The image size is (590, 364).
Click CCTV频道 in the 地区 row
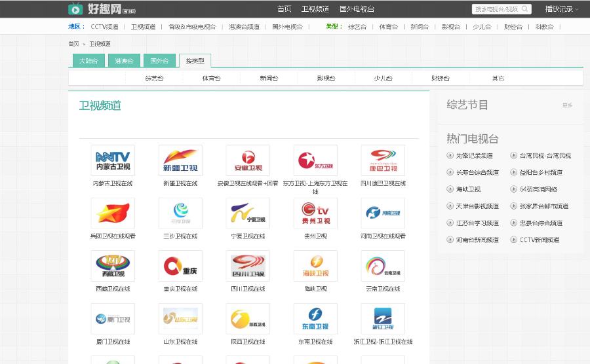point(105,27)
